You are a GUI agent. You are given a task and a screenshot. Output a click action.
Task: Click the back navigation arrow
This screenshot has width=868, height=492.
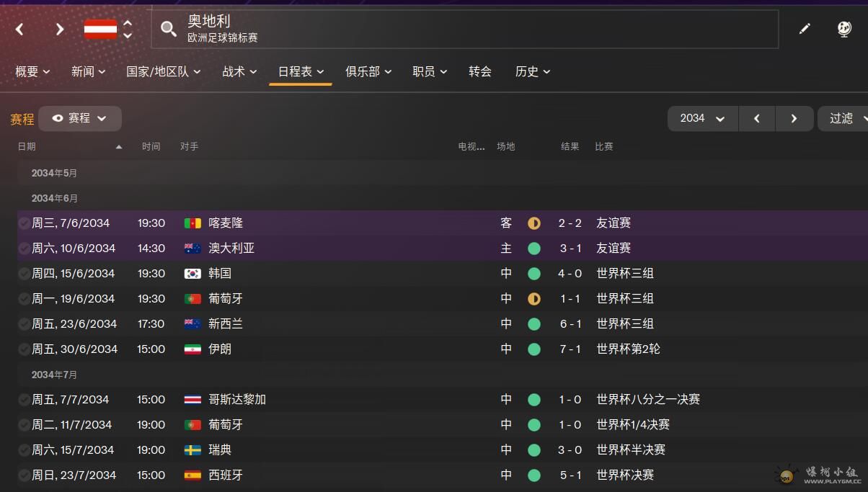(x=19, y=29)
